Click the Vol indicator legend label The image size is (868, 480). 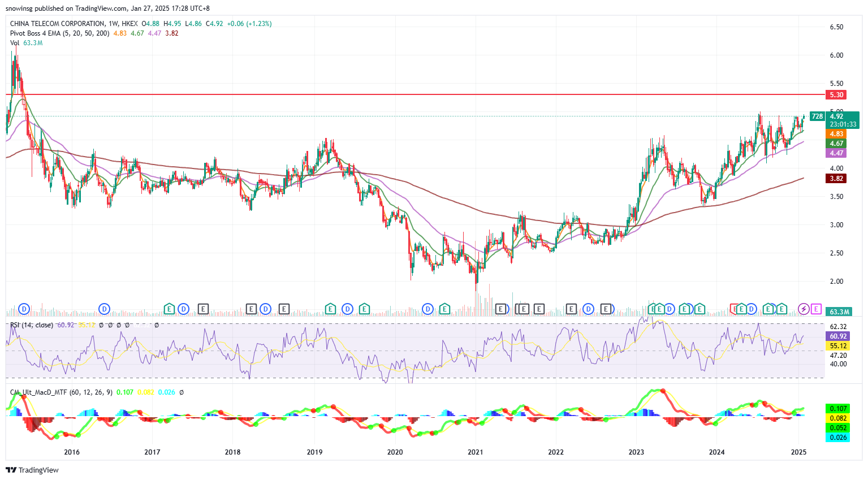[15, 43]
